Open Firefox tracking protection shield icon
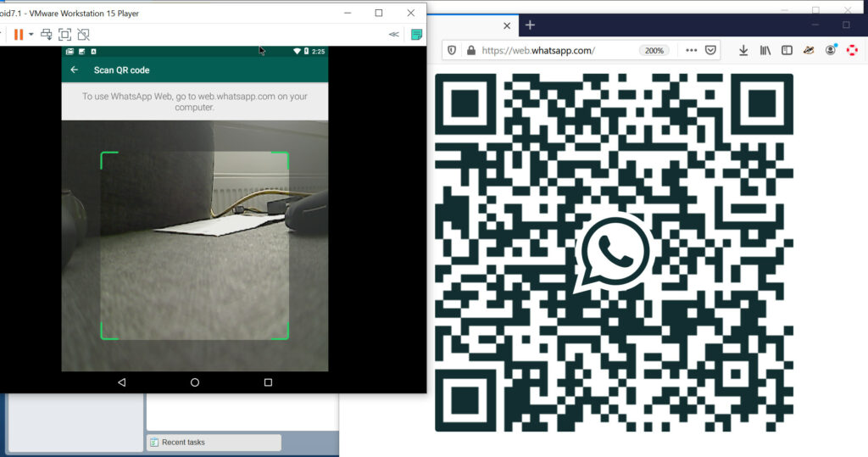The image size is (868, 457). coord(452,50)
